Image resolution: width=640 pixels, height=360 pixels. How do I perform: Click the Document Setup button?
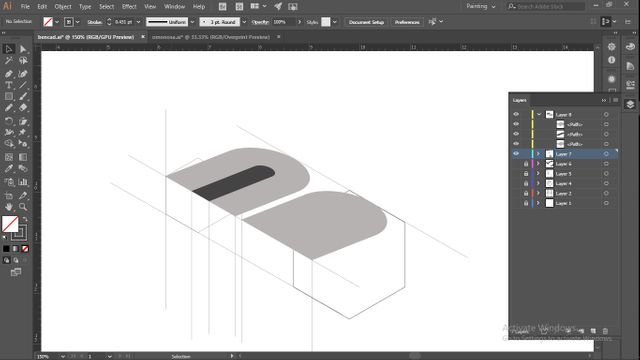366,22
